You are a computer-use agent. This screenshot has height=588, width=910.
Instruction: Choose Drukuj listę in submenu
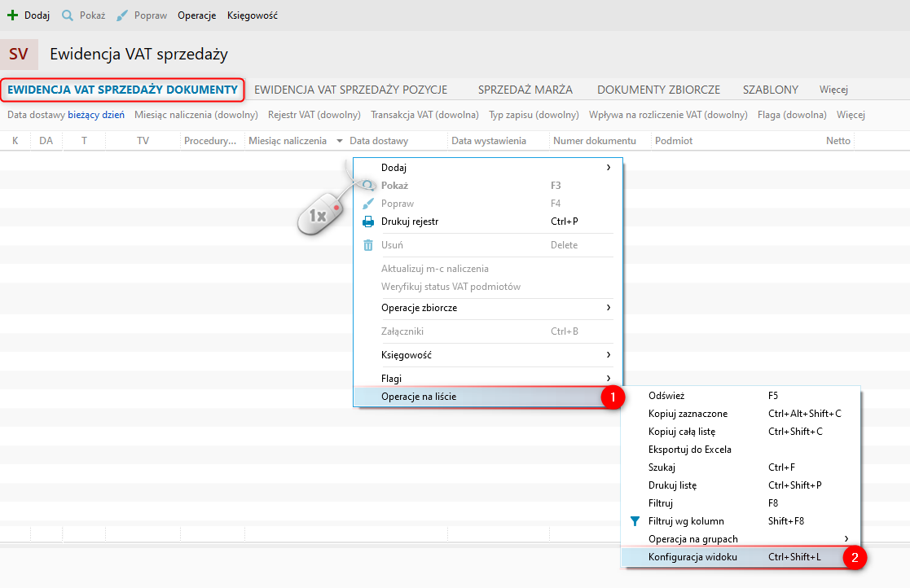click(741, 485)
